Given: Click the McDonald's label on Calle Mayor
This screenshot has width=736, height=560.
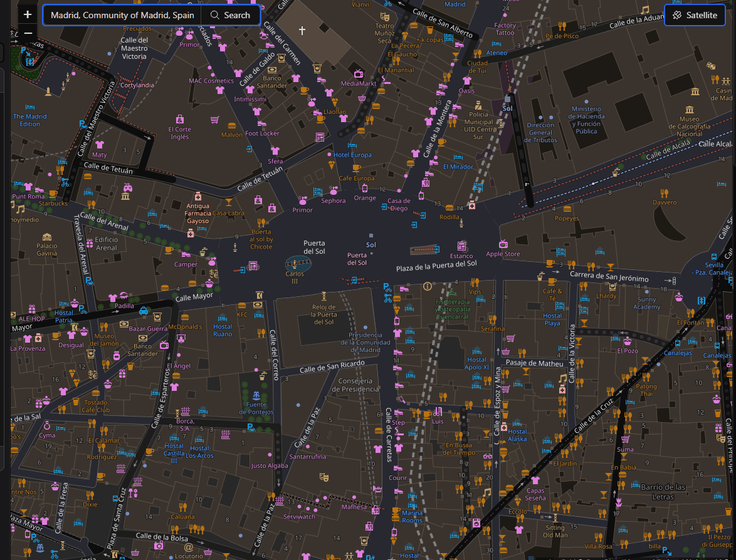Looking at the screenshot, I should (x=185, y=327).
